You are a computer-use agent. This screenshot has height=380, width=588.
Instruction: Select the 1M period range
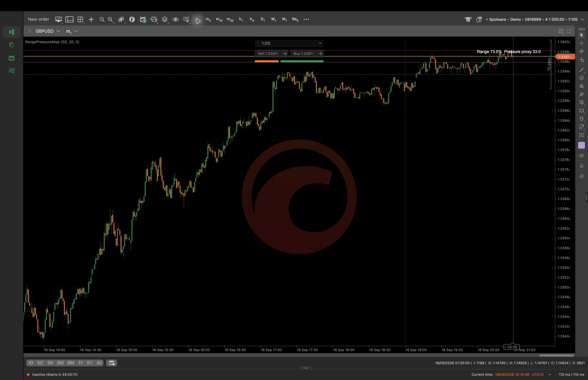50,363
